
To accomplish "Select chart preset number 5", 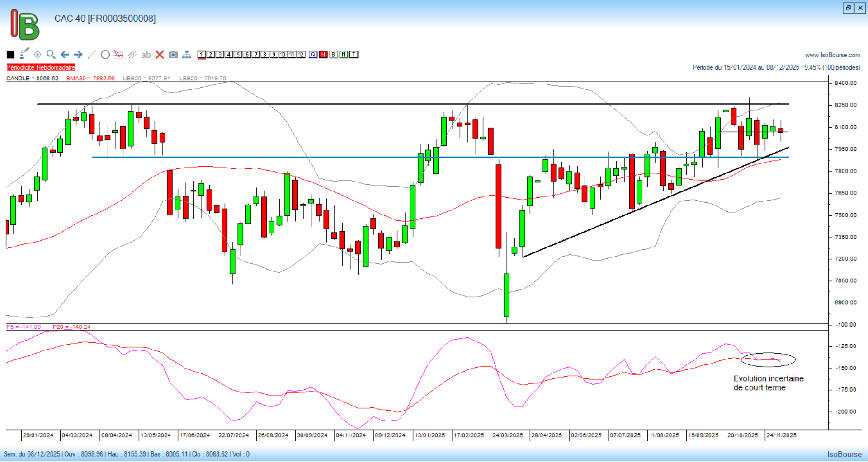I will click(238, 55).
